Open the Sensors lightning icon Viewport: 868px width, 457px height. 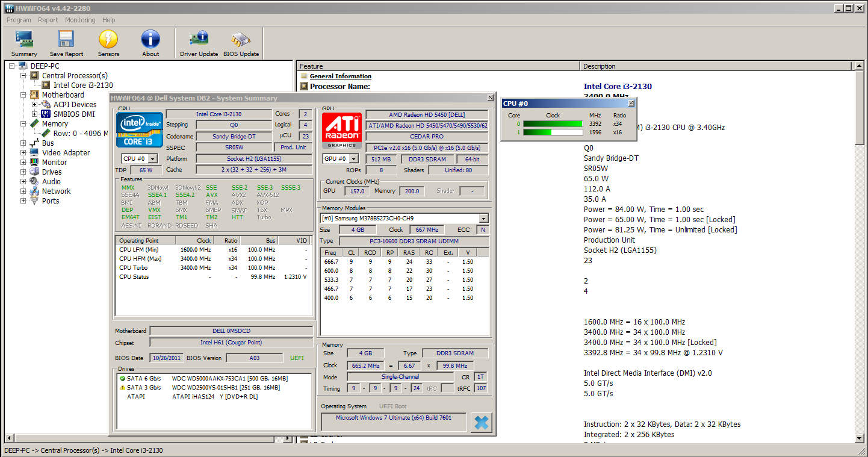tap(108, 40)
